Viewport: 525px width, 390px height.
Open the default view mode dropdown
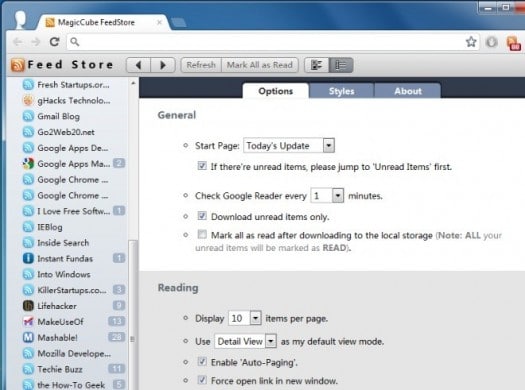click(245, 341)
